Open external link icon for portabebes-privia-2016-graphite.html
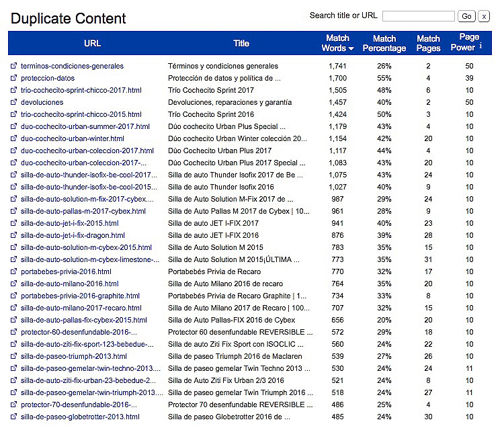 coord(13,296)
